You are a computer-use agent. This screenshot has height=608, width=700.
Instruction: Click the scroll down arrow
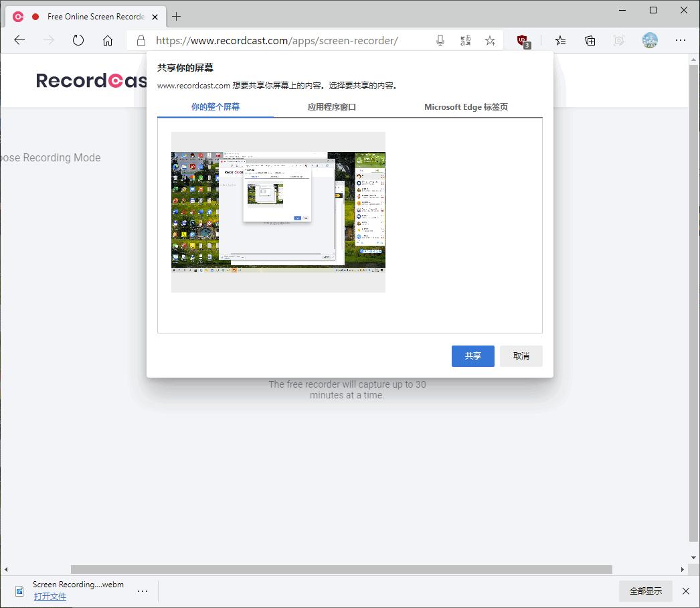coord(693,558)
